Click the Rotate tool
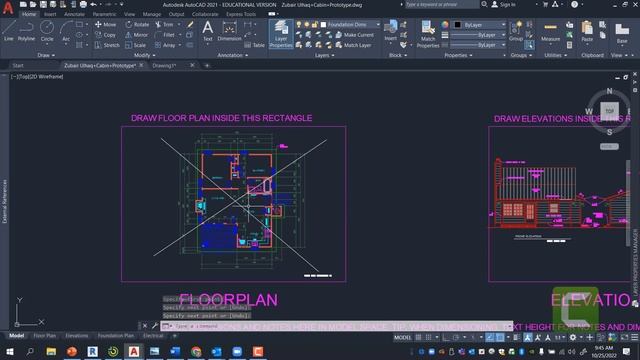The height and width of the screenshot is (360, 640). coord(137,24)
